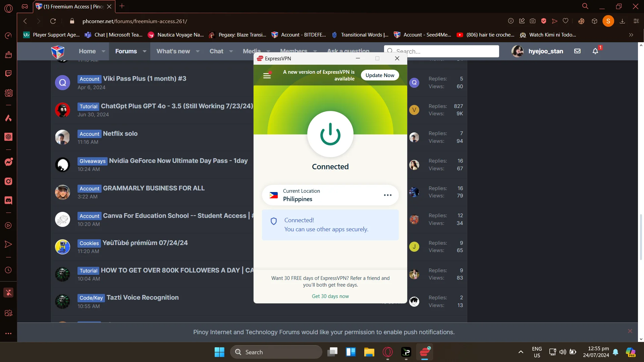This screenshot has width=644, height=362.
Task: Reload the phcorner page
Action: pyautogui.click(x=53, y=21)
